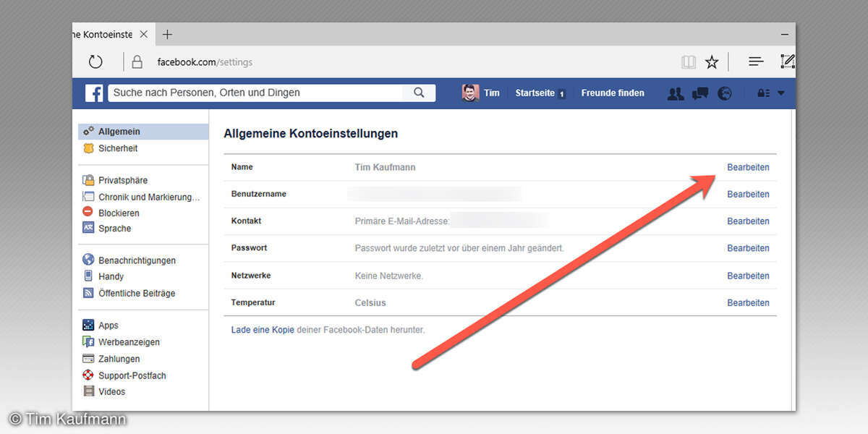Image resolution: width=868 pixels, height=434 pixels.
Task: Click the facebook.com/settings address field
Action: coord(205,62)
